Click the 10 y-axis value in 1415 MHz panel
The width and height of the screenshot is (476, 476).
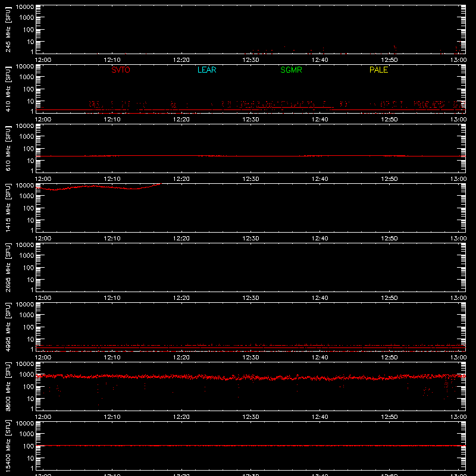click(x=30, y=220)
